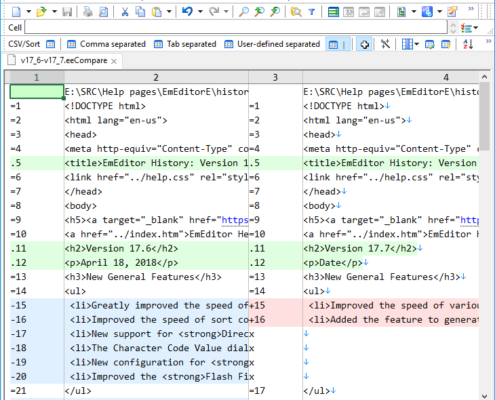Select column header 2
Image resolution: width=495 pixels, height=400 pixels.
click(x=156, y=77)
